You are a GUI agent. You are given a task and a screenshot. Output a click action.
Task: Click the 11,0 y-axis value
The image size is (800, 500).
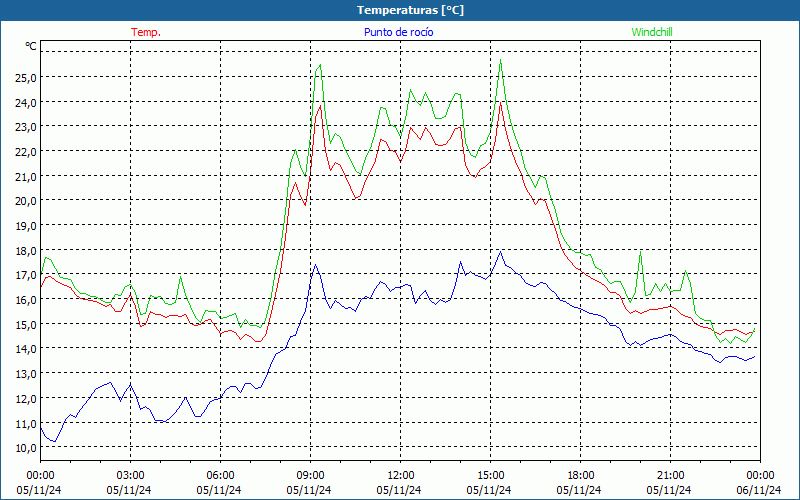(x=26, y=423)
